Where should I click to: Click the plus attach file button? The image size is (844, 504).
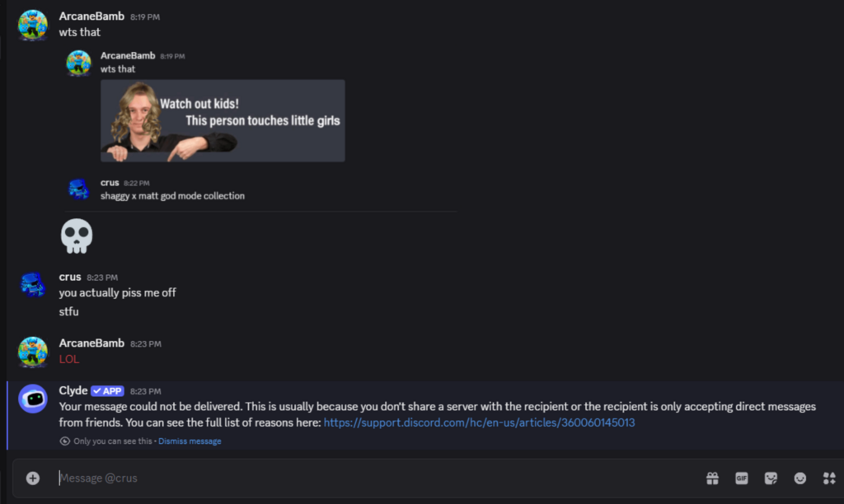[33, 478]
